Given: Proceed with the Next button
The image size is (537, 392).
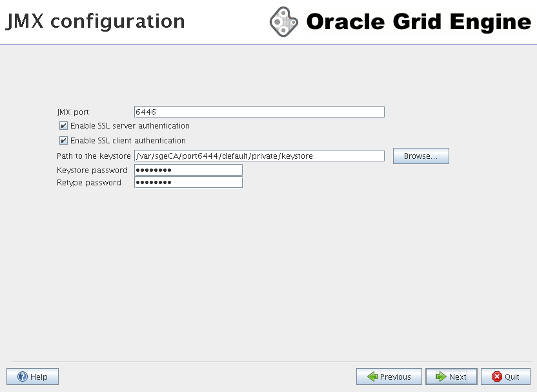Looking at the screenshot, I should pos(451,377).
